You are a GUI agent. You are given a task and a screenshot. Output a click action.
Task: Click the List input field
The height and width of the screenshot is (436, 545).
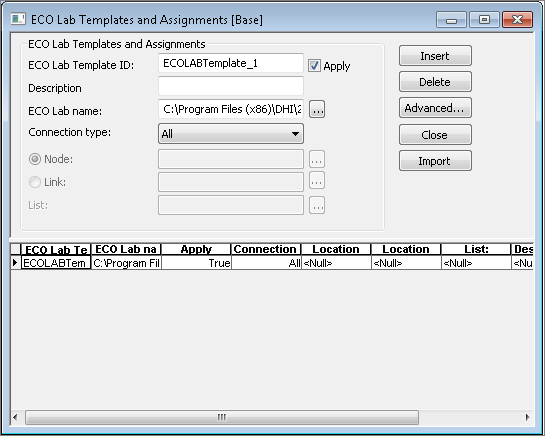click(x=231, y=205)
